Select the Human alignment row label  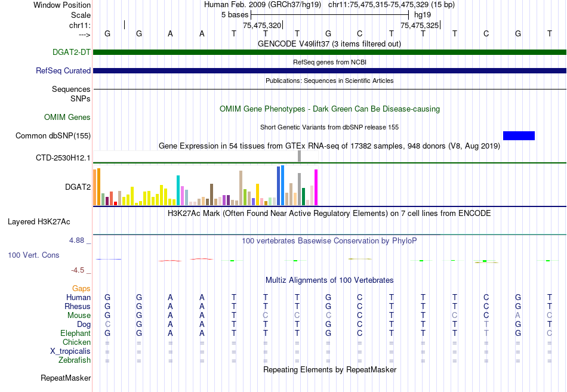coord(78,297)
